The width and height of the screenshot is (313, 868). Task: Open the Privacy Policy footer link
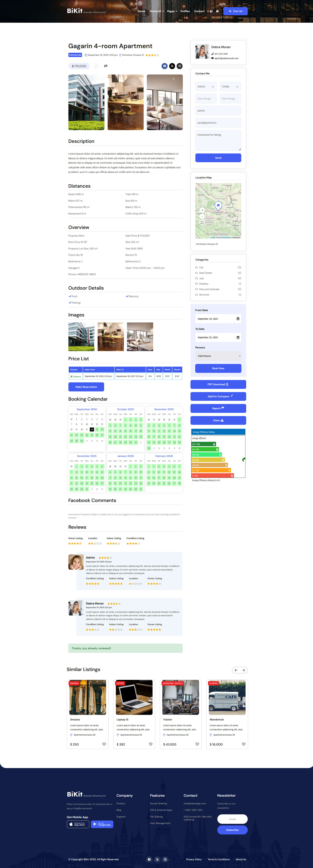194,859
